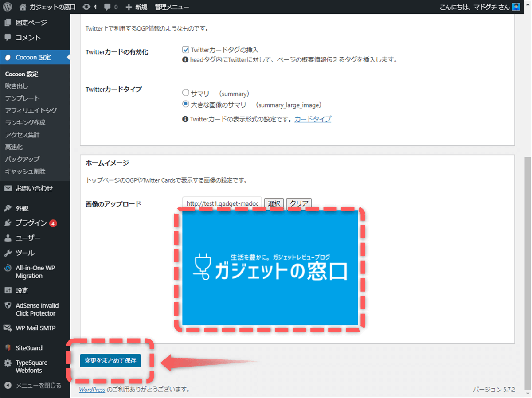The height and width of the screenshot is (398, 532).
Task: Click the plus icon for 新規
Action: click(129, 7)
